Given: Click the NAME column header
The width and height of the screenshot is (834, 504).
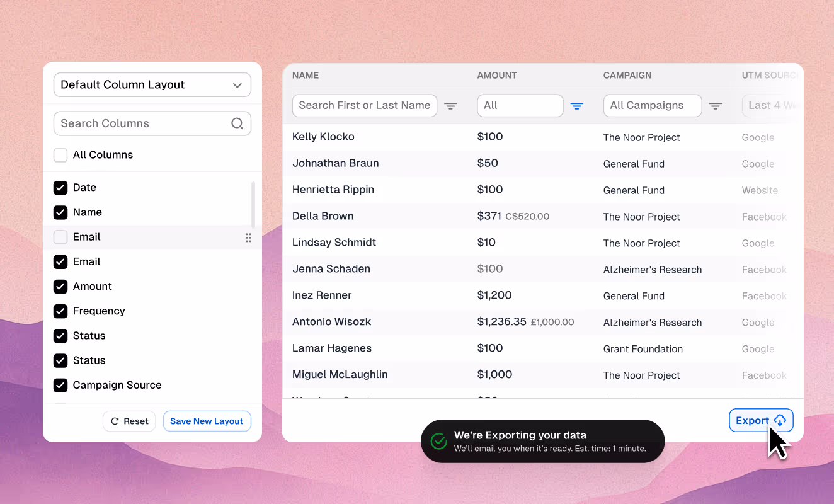Looking at the screenshot, I should pos(306,76).
